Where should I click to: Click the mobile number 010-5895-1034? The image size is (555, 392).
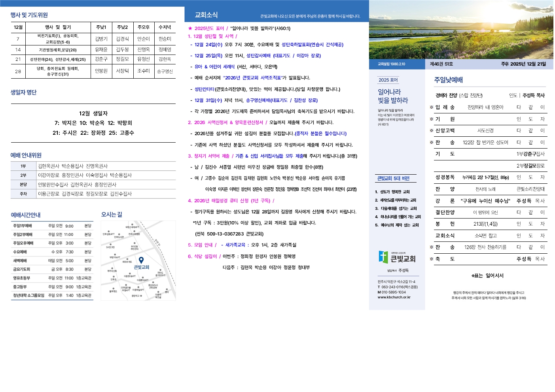(392, 292)
